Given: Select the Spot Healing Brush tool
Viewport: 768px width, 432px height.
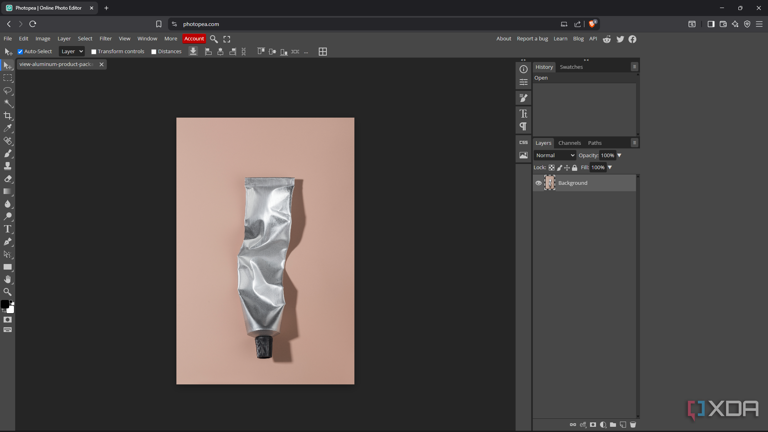Looking at the screenshot, I should (7, 141).
